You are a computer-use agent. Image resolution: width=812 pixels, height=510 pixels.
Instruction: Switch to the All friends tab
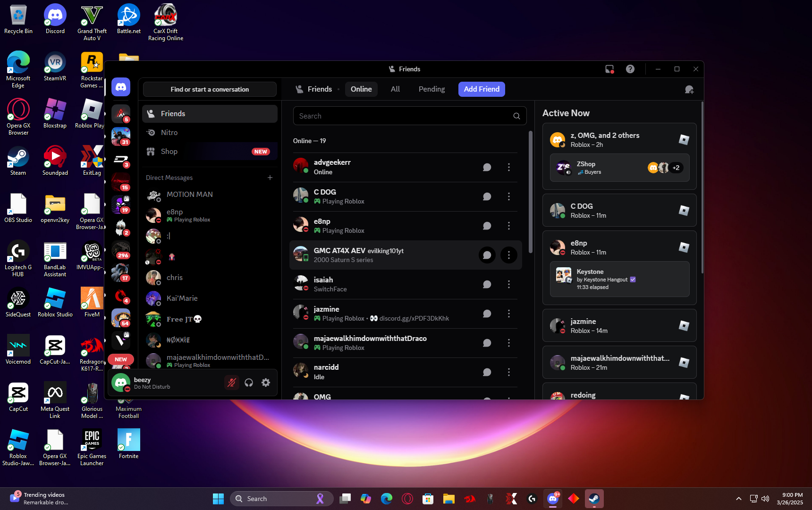[395, 89]
